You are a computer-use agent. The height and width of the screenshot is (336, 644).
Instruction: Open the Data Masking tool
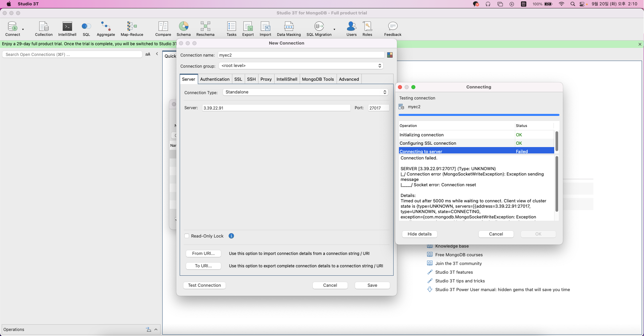(x=289, y=28)
